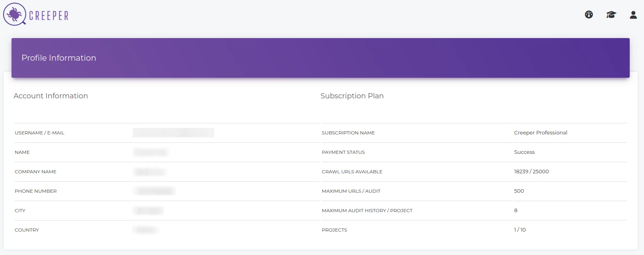Click the CRAWL URLS AVAILABLE label
Viewport: 644px width, 255px height.
coord(352,172)
